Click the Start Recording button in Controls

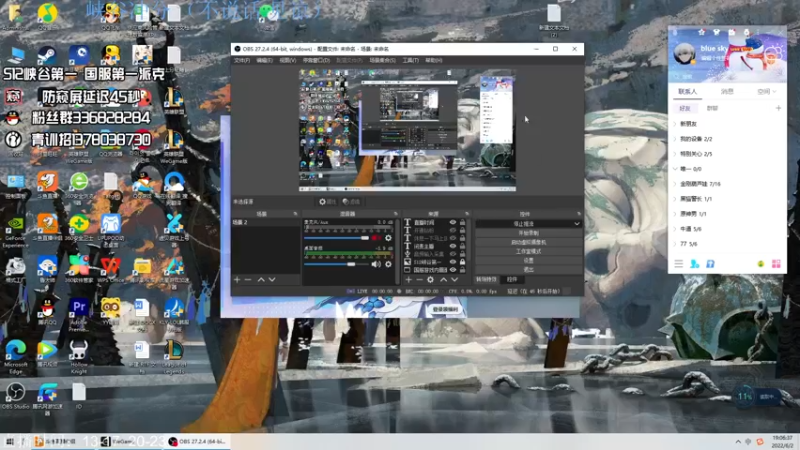pos(528,233)
